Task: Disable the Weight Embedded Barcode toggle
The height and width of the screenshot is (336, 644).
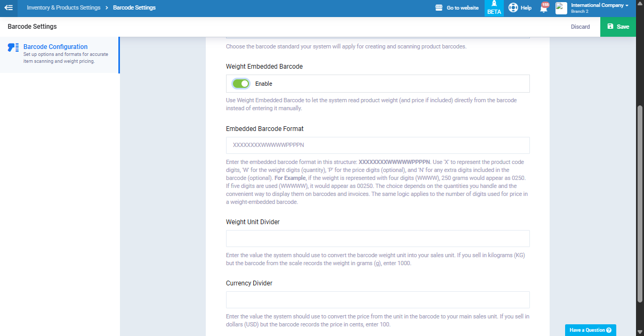Action: click(241, 84)
